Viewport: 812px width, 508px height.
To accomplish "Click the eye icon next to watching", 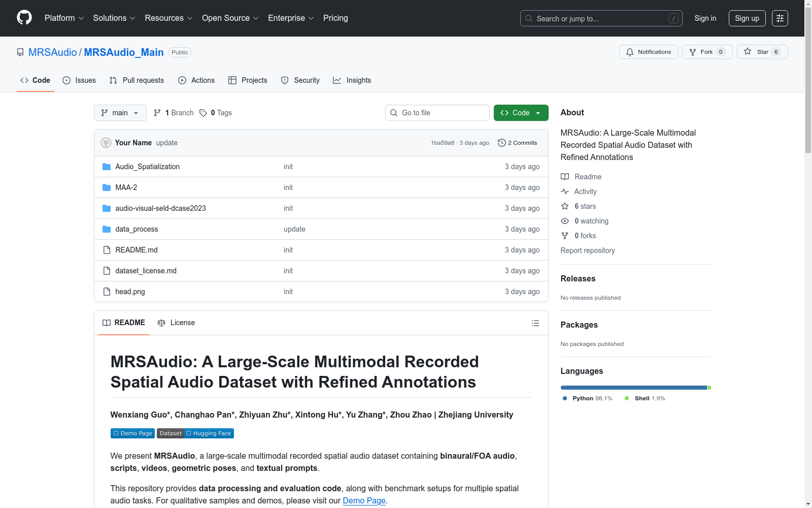I will 565,221.
